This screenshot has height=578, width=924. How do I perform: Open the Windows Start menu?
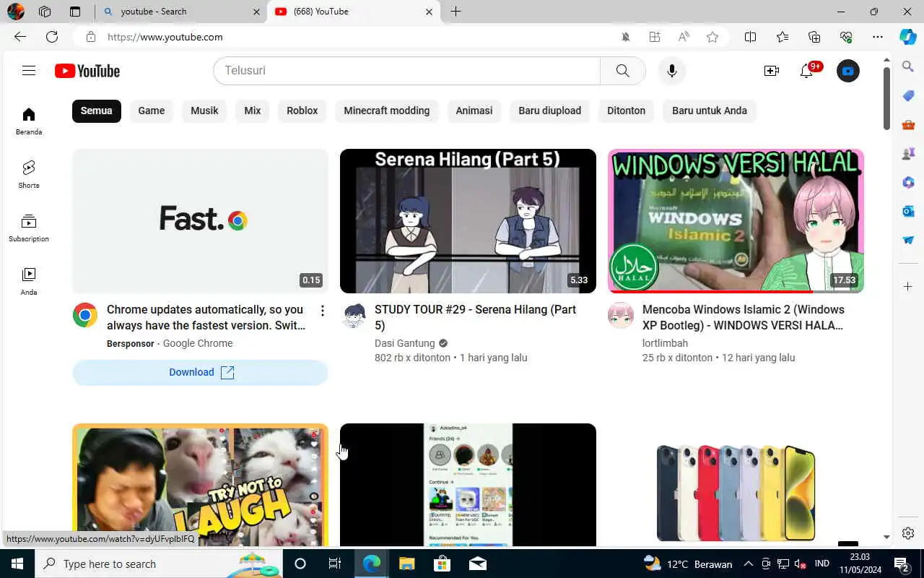coord(17,564)
